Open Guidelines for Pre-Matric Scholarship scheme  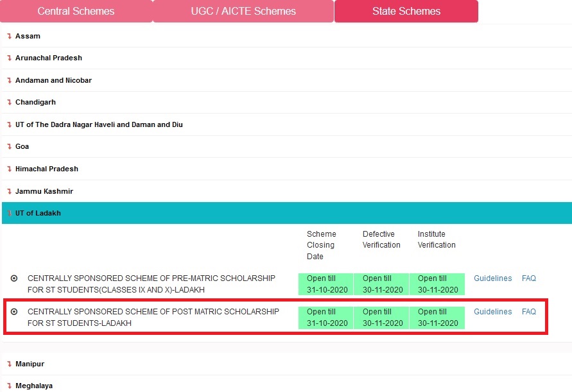point(492,278)
